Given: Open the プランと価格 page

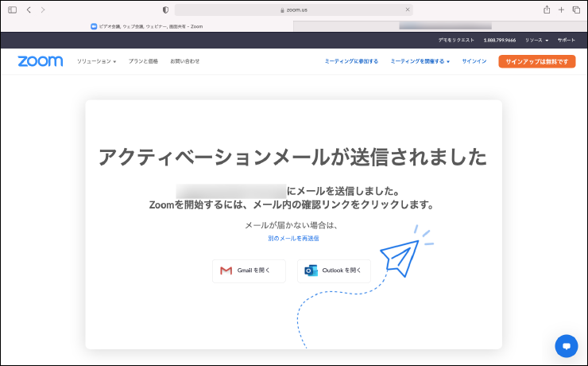Looking at the screenshot, I should click(x=143, y=61).
